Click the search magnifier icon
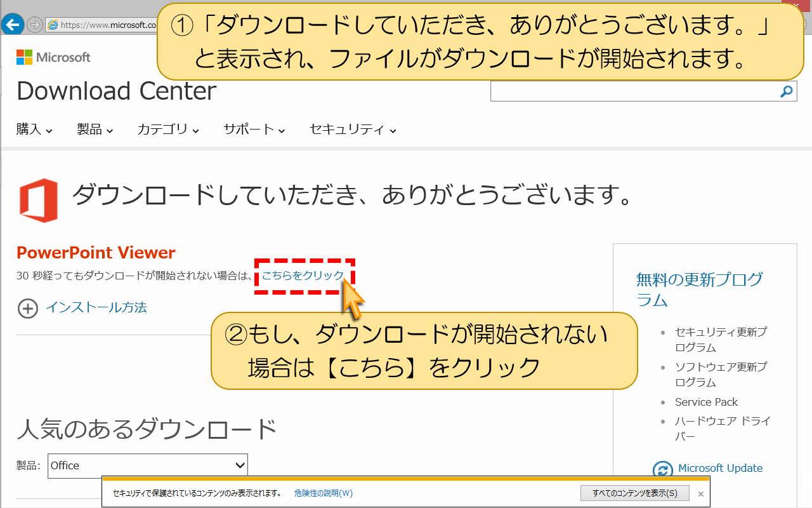The image size is (812, 508). [787, 91]
